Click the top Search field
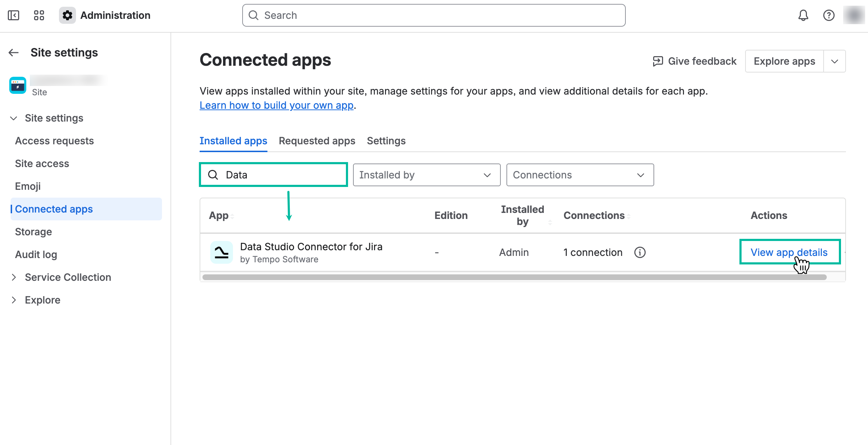Image resolution: width=868 pixels, height=445 pixels. coord(434,15)
